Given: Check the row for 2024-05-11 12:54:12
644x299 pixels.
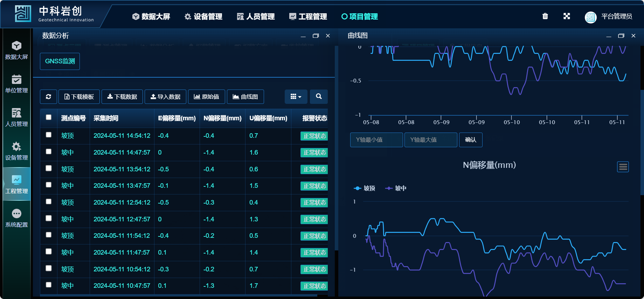Looking at the screenshot, I should tap(49, 202).
